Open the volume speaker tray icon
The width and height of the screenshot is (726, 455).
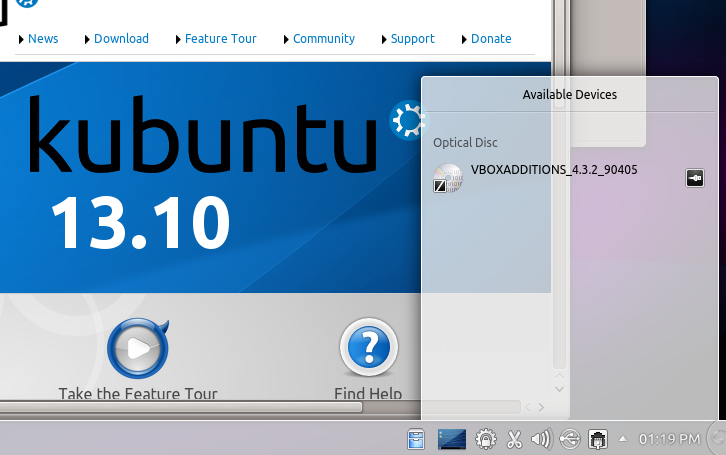541,439
